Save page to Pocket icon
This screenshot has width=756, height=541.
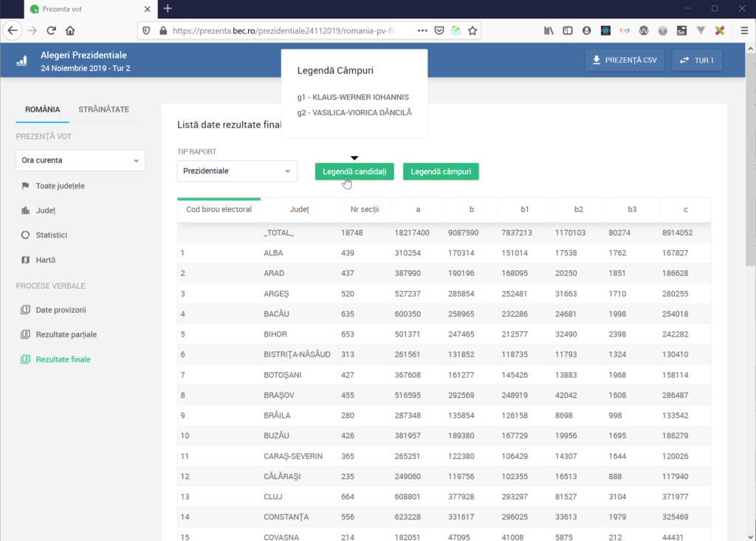point(439,30)
